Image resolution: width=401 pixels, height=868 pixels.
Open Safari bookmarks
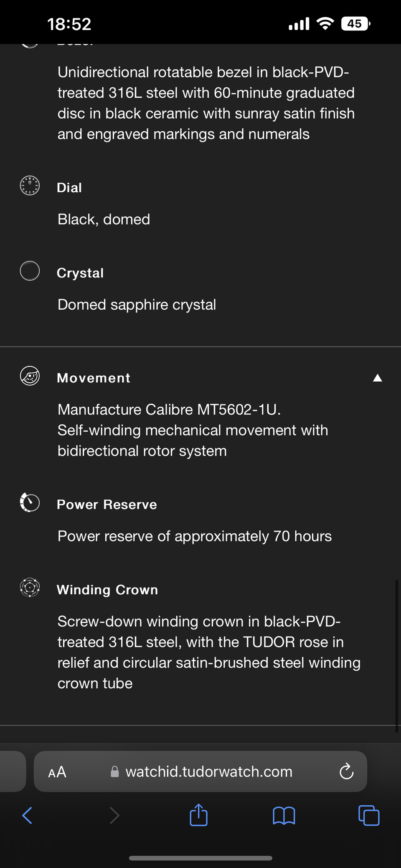[x=284, y=815]
